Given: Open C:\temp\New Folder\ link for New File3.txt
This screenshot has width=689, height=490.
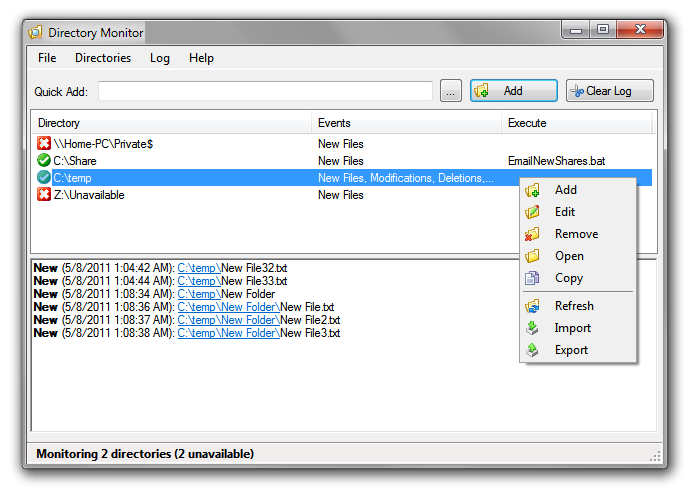Looking at the screenshot, I should click(x=228, y=333).
